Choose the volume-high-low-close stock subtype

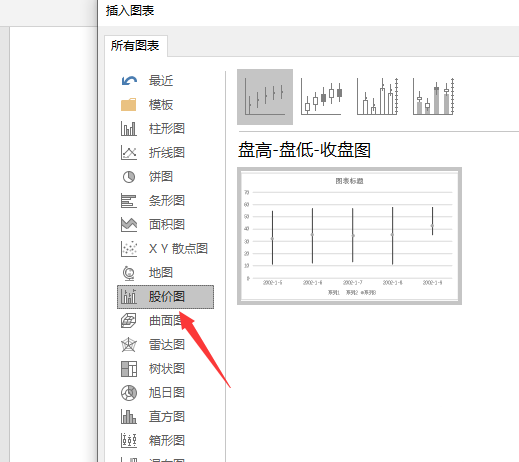tap(377, 97)
